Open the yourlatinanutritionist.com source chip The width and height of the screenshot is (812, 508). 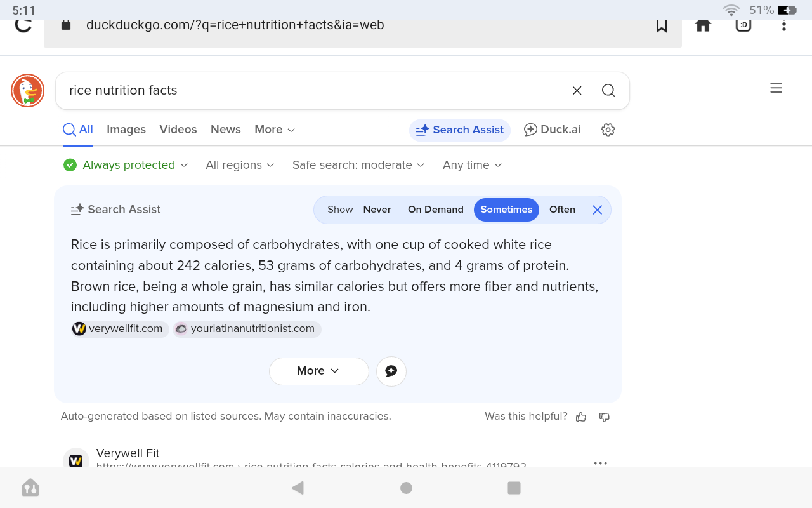point(247,329)
